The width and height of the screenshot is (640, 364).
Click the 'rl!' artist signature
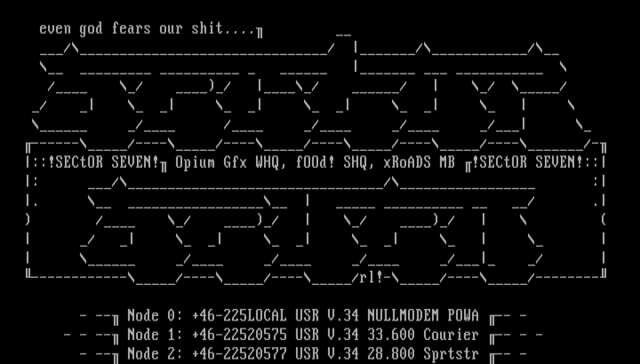pos(372,277)
